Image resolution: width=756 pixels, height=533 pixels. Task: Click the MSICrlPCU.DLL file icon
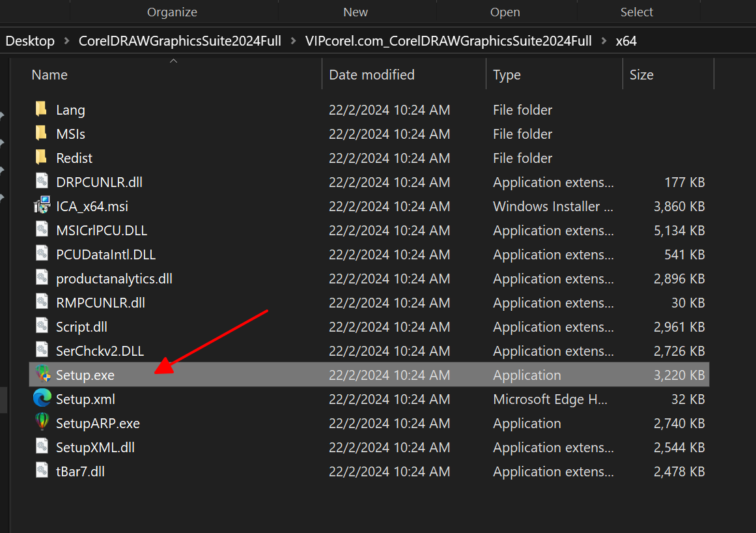click(42, 229)
